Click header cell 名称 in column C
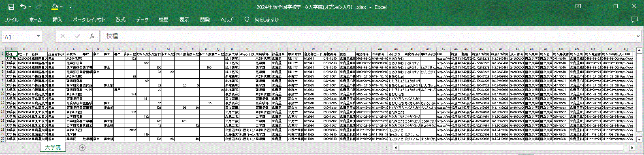The height and width of the screenshot is (155, 644). pyautogui.click(x=39, y=54)
